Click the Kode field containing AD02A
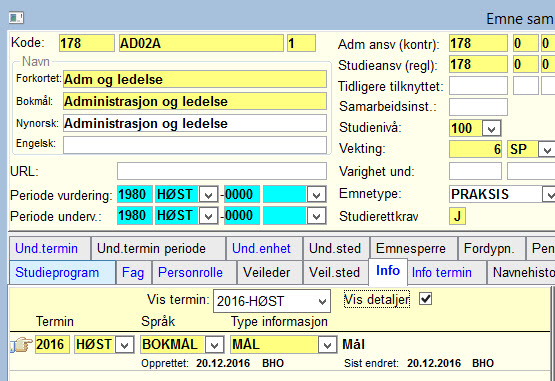The height and width of the screenshot is (381, 555). pos(201,43)
